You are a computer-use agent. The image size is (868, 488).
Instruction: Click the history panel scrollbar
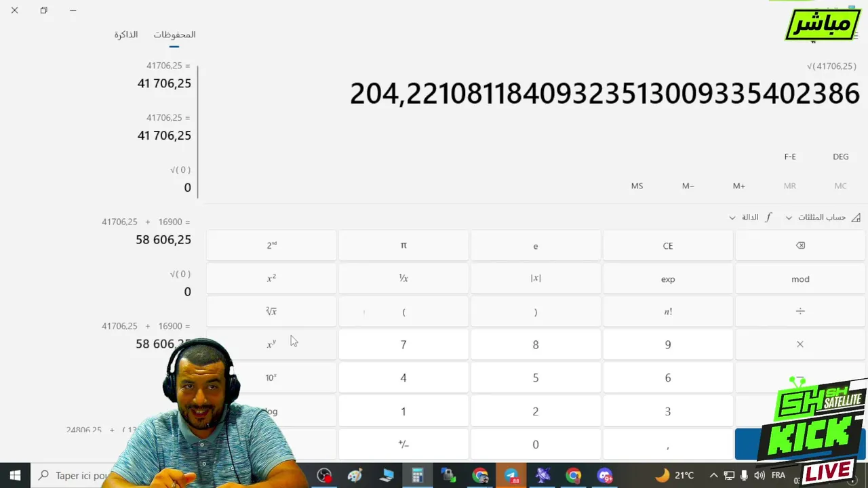[197, 132]
